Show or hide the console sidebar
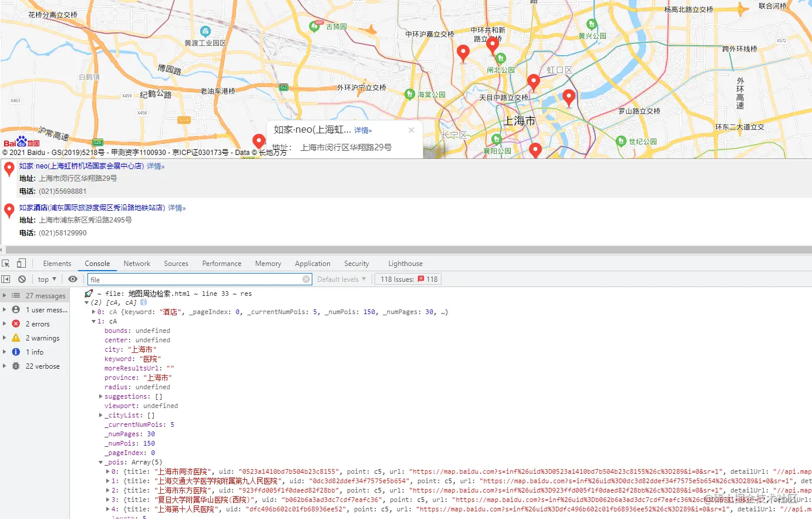The image size is (812, 519). coord(6,279)
